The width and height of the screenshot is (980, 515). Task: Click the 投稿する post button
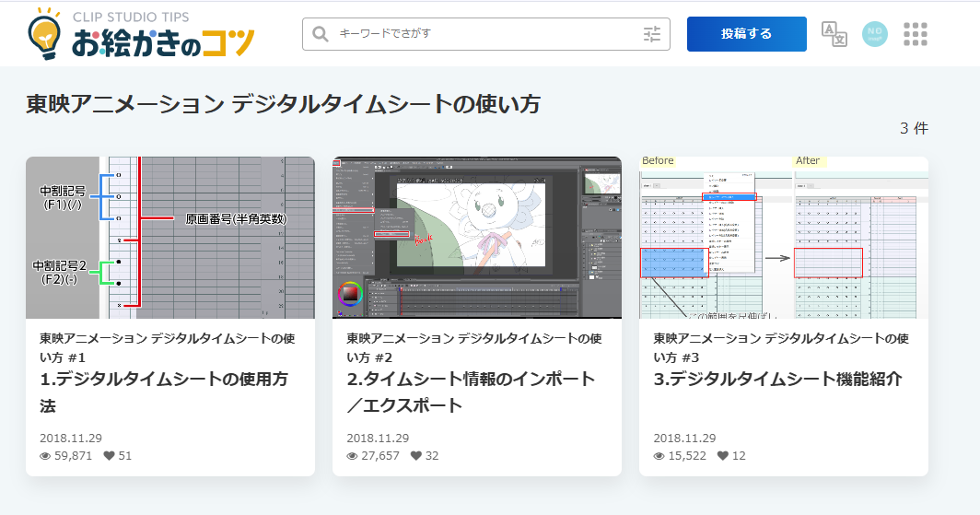click(746, 34)
